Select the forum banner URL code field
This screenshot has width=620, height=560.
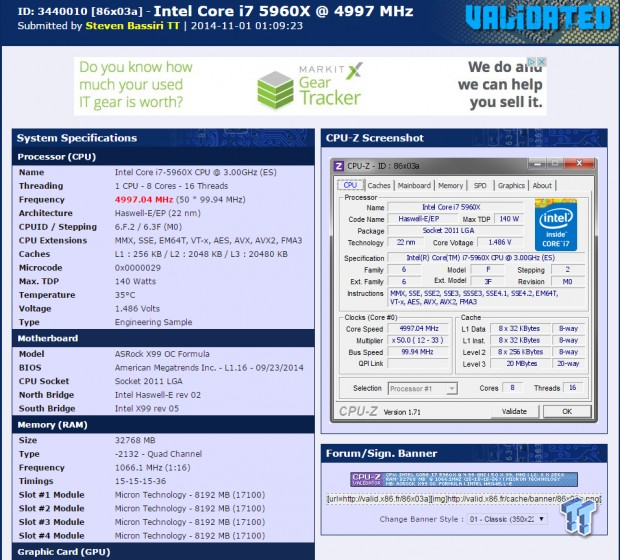[464, 499]
